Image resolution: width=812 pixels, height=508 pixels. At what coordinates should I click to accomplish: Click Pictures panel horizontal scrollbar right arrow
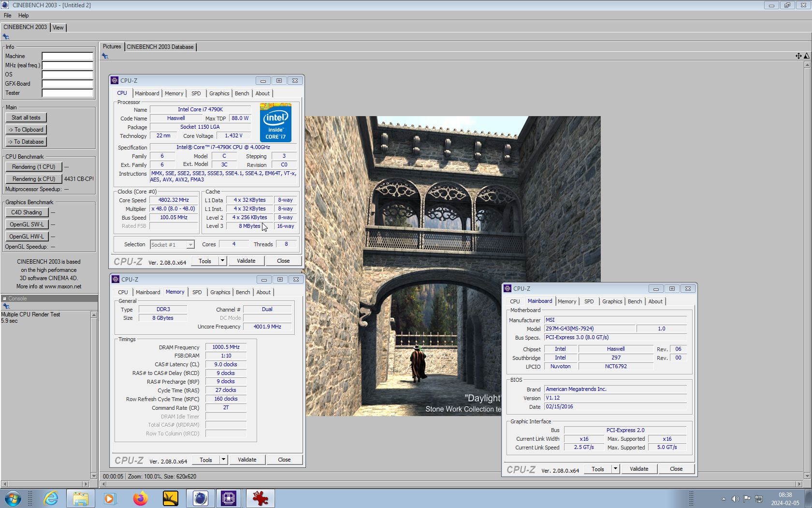[x=799, y=484]
